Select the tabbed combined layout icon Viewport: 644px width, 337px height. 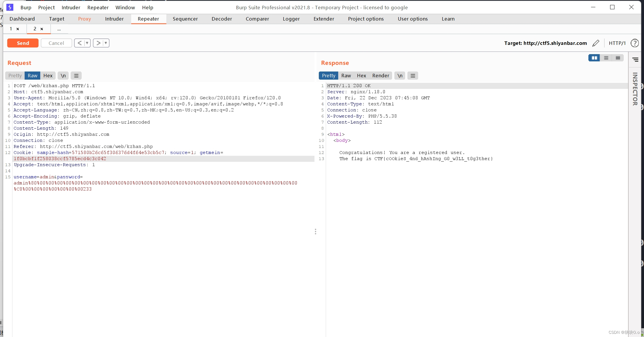(618, 58)
